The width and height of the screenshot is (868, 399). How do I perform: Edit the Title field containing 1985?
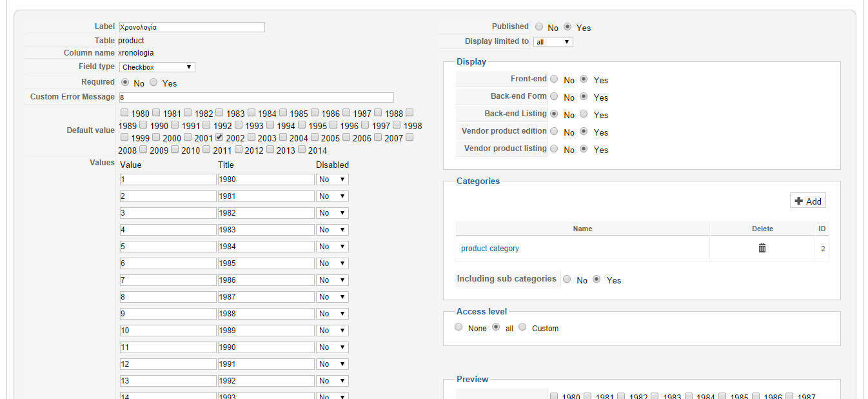(266, 263)
